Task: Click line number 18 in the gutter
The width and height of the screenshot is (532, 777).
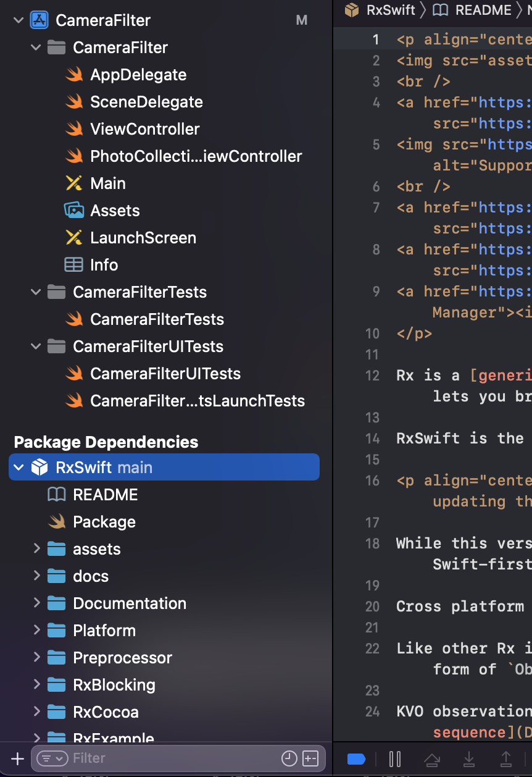Action: [x=372, y=544]
